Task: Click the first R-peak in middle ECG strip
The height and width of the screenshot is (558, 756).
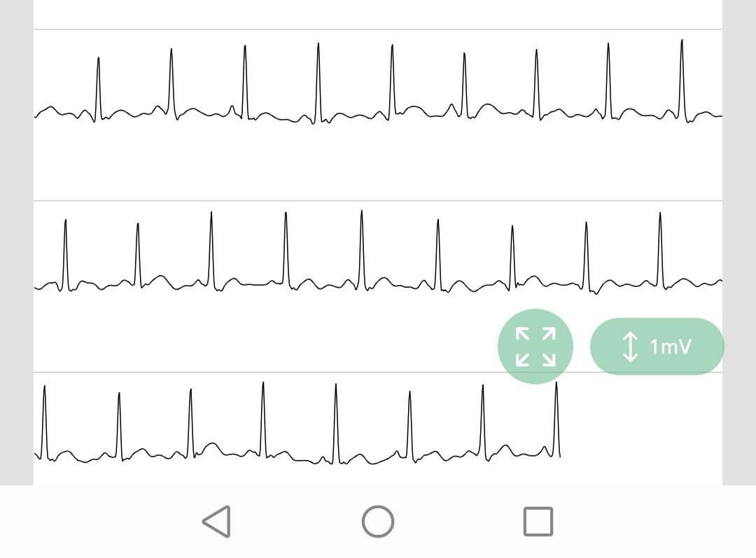Action: 65,221
